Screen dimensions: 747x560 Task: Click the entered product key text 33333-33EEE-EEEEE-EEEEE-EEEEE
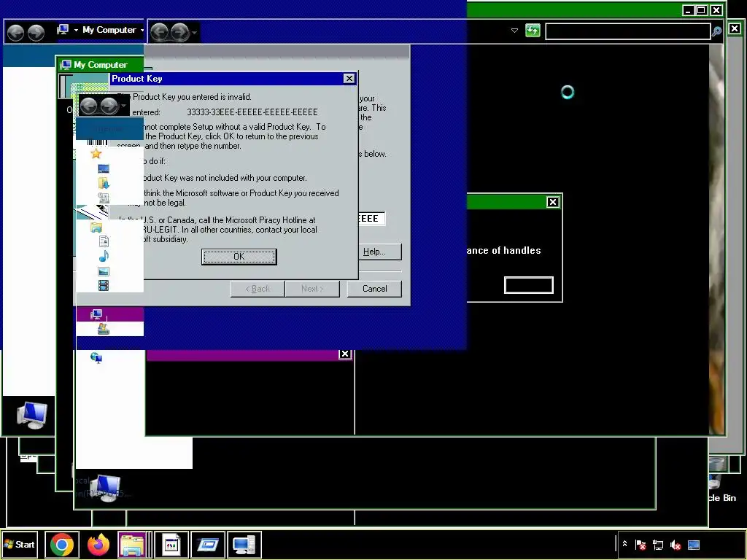pyautogui.click(x=252, y=112)
